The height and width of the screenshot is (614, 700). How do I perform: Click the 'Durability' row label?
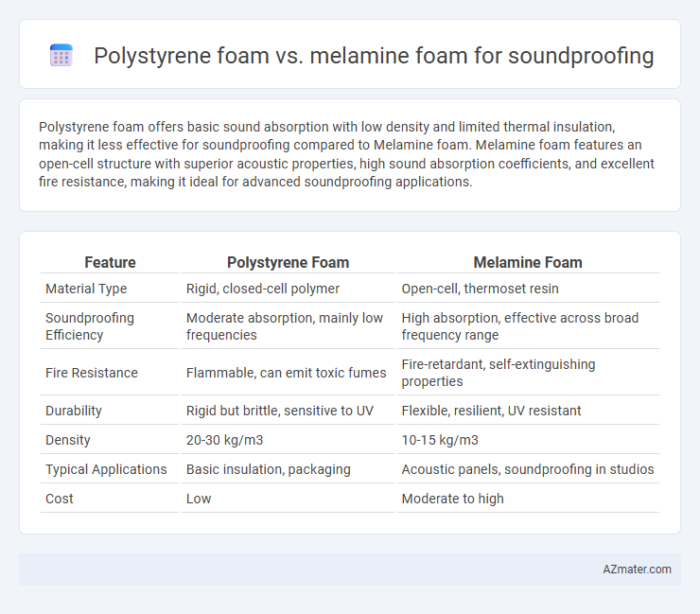74,411
